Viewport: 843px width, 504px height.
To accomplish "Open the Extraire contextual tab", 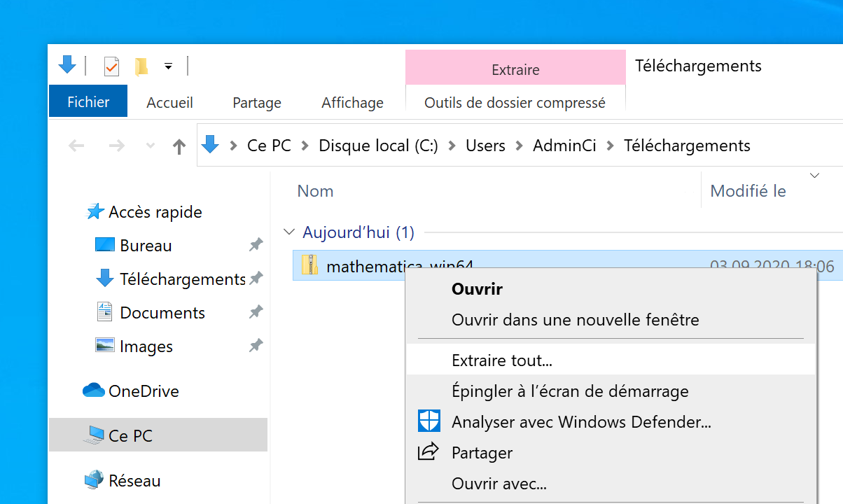I will (515, 70).
